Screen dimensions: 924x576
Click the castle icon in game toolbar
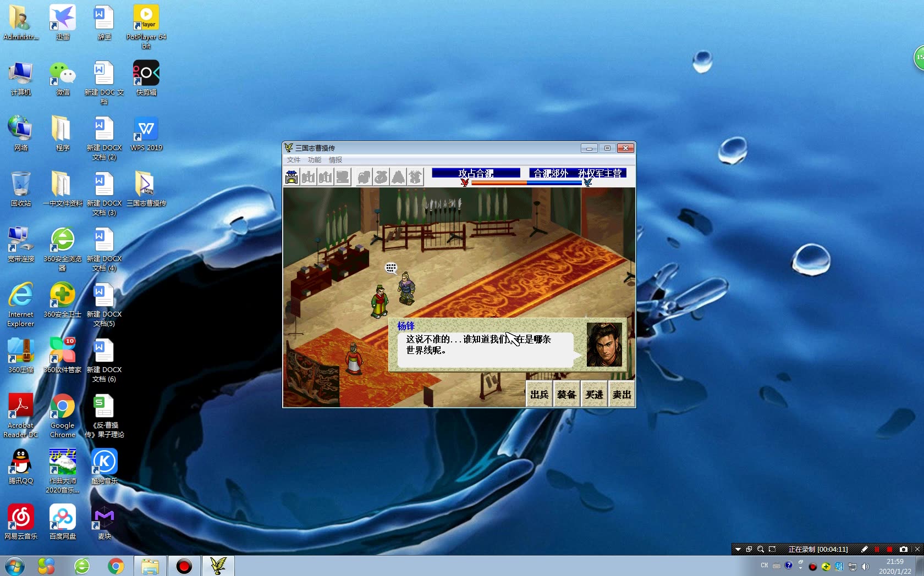coord(291,177)
